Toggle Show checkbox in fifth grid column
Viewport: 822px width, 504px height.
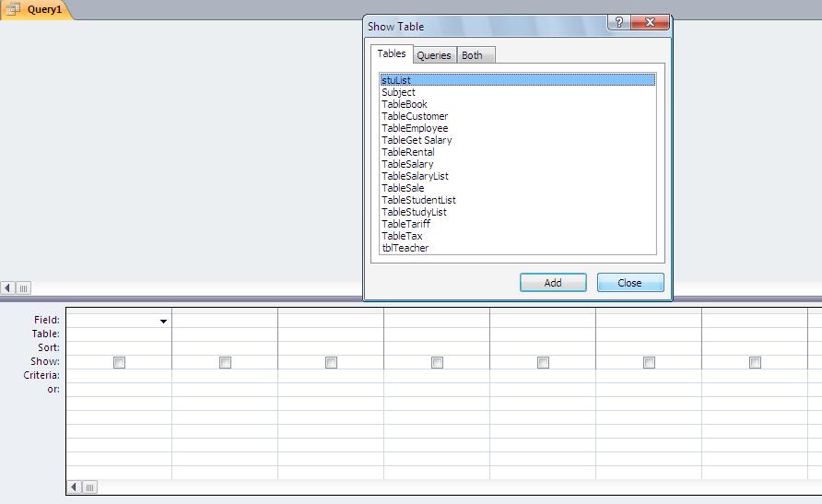pyautogui.click(x=543, y=362)
